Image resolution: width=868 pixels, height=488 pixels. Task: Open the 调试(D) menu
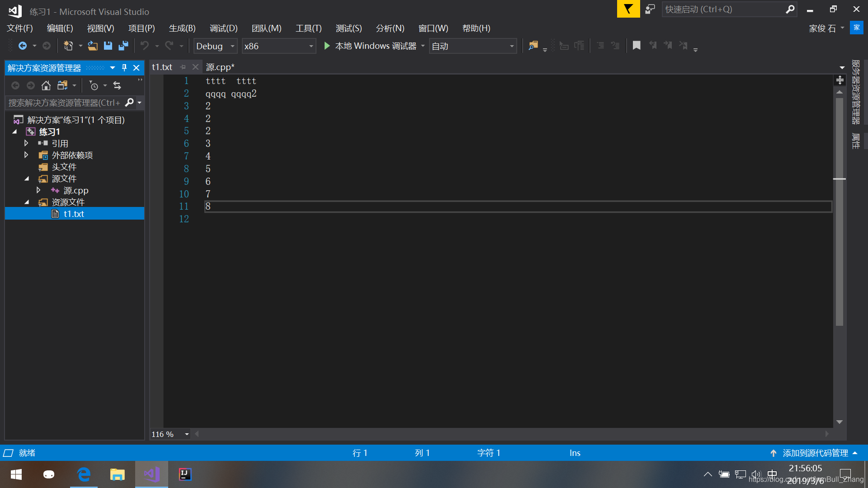click(223, 28)
